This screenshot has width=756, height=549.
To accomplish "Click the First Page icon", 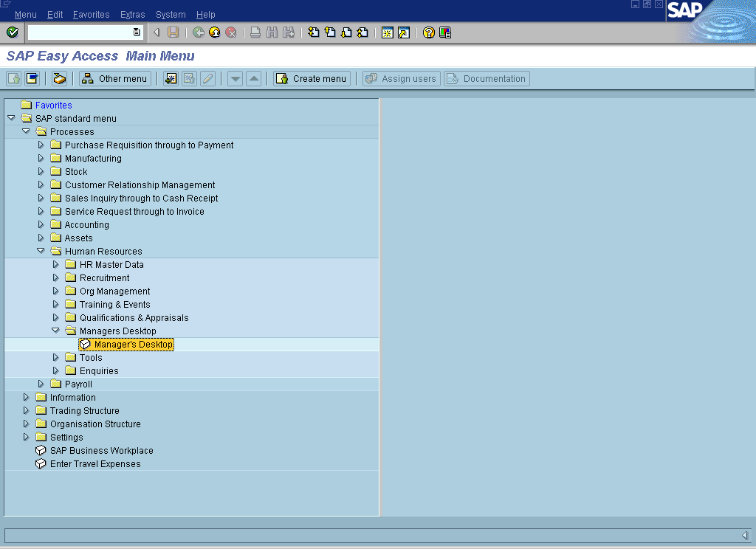I will (313, 32).
